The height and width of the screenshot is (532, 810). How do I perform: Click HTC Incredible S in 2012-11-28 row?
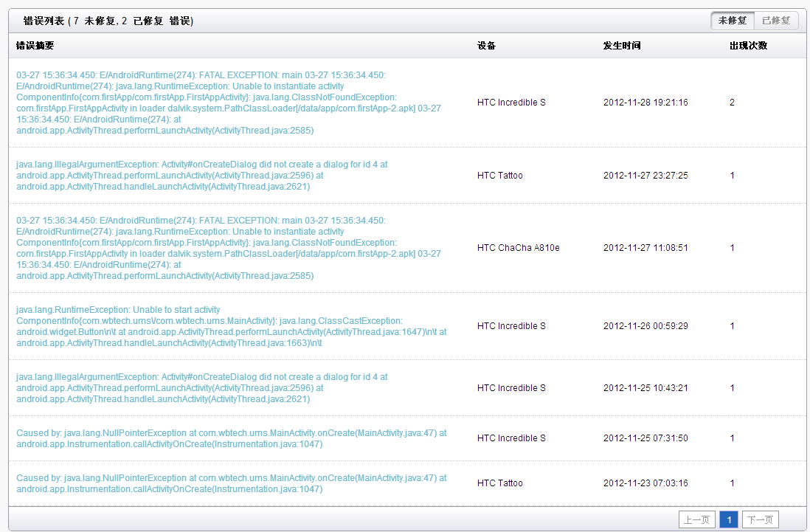click(x=511, y=103)
